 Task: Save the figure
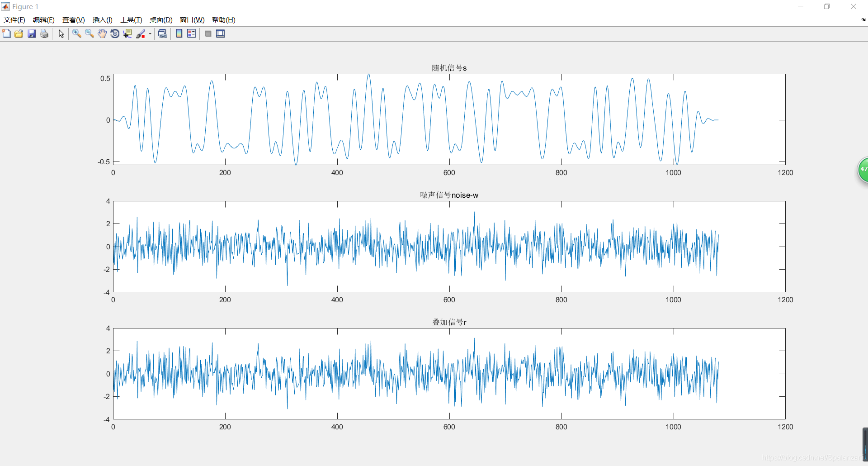coord(32,34)
